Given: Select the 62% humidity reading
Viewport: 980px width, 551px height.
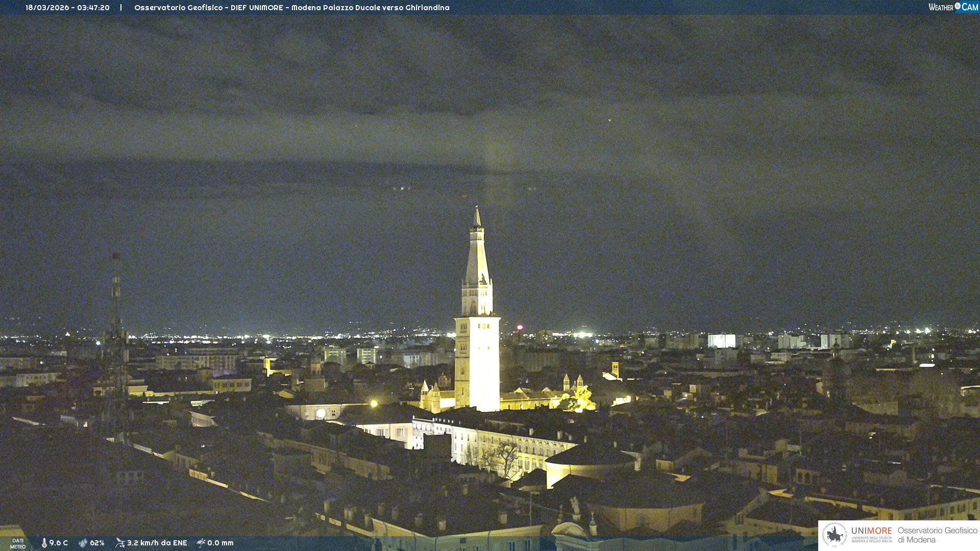Looking at the screenshot, I should pyautogui.click(x=97, y=543).
